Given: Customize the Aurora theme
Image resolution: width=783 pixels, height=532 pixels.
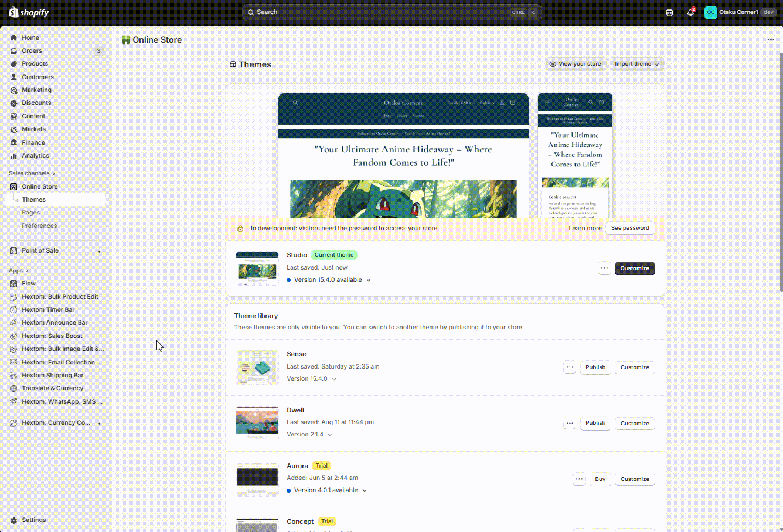Looking at the screenshot, I should 635,479.
